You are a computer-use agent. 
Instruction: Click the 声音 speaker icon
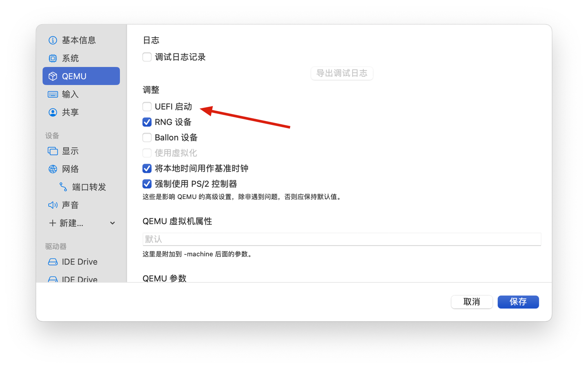(x=53, y=205)
